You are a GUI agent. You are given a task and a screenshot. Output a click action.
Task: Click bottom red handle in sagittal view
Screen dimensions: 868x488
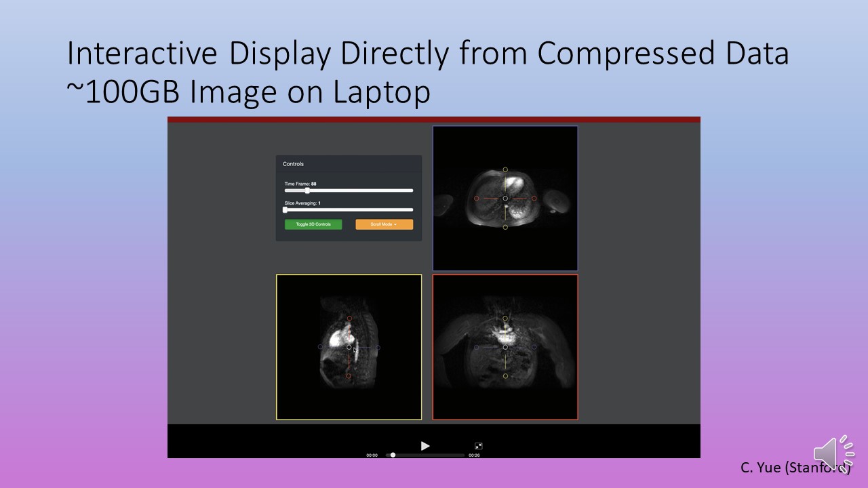pyautogui.click(x=349, y=375)
